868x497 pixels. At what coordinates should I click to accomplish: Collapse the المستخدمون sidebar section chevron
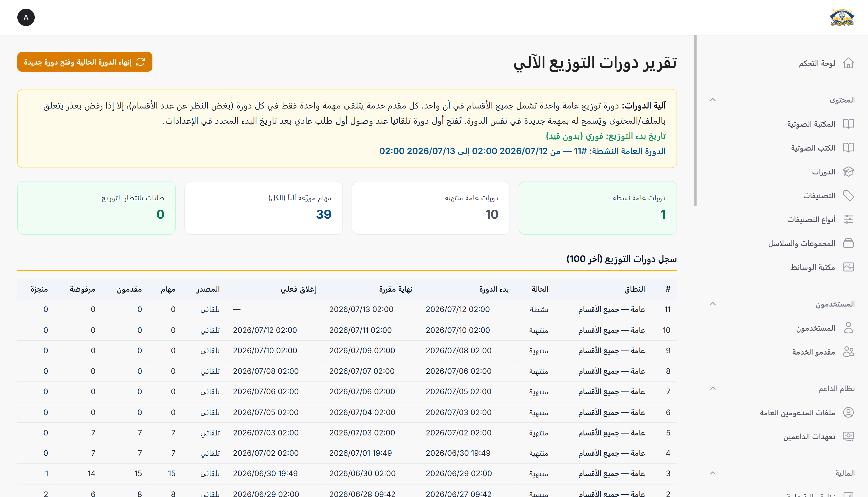[713, 304]
